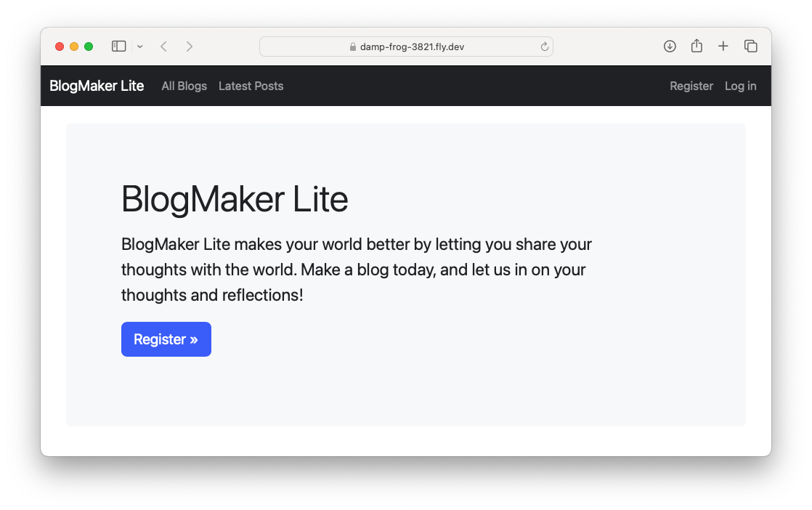Click the BlogMaker Lite navbar brand
This screenshot has height=510, width=812.
tap(97, 86)
